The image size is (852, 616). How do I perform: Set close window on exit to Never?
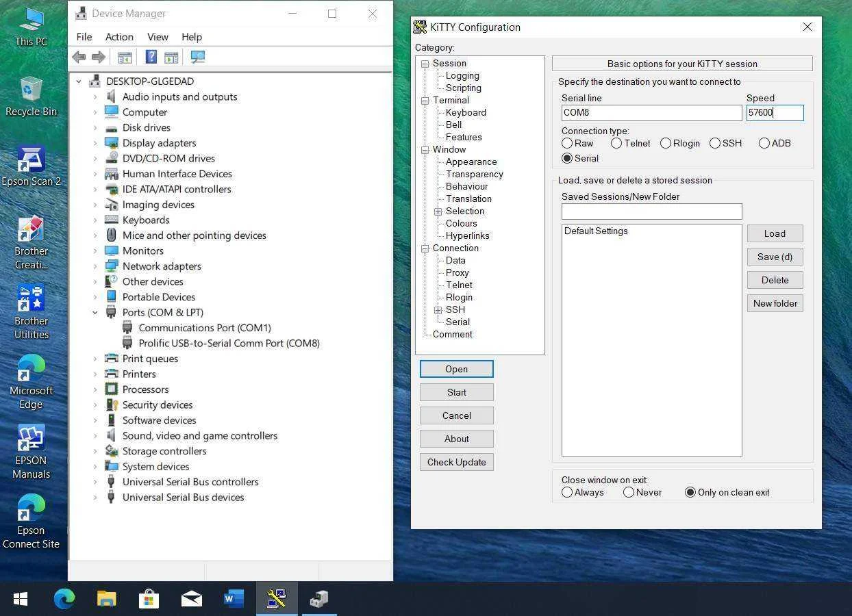tap(629, 492)
